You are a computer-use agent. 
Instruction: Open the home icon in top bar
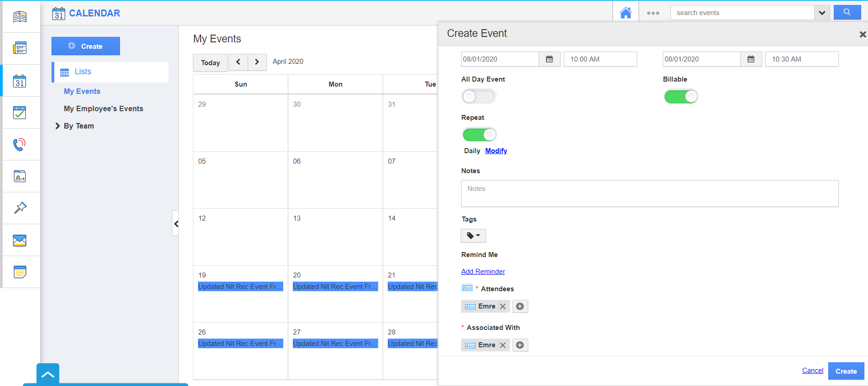626,13
